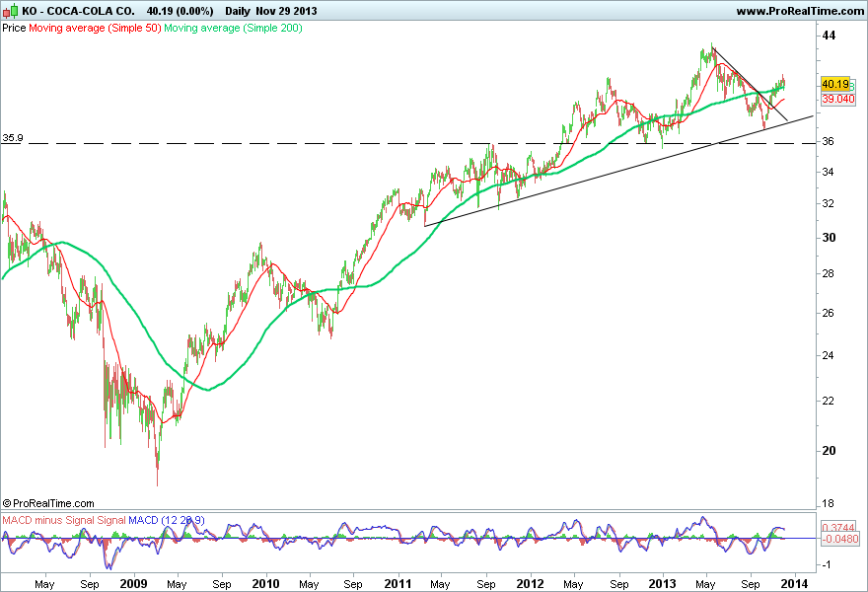This screenshot has height=592, width=868.
Task: Click the blue 'MACD (12 26 9)' indicator label
Action: point(166,520)
